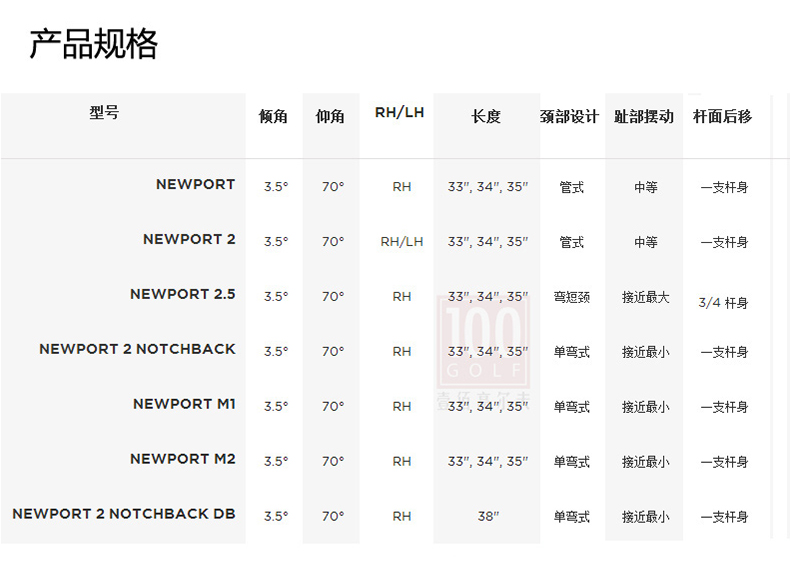Click 单弯式 in NEWPORT M2 row

pos(572,462)
